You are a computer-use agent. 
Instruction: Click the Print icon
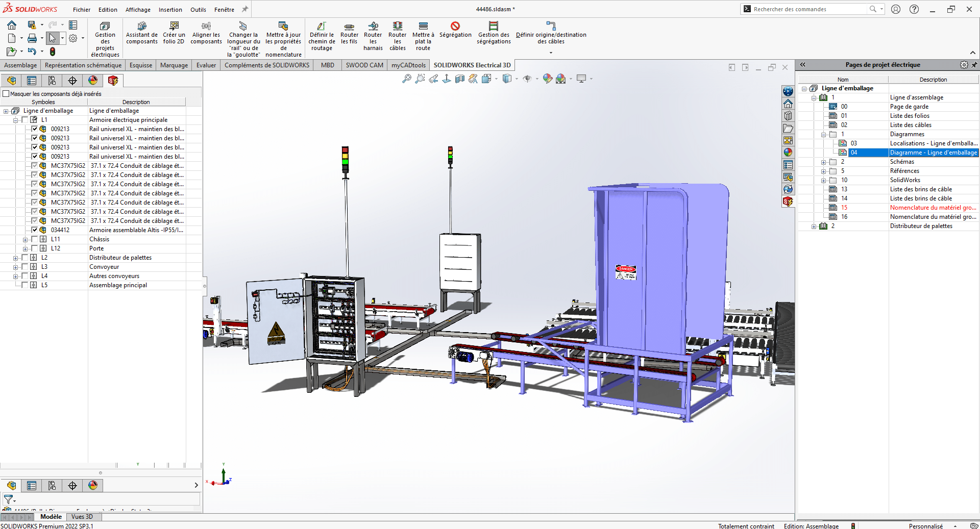(x=32, y=38)
